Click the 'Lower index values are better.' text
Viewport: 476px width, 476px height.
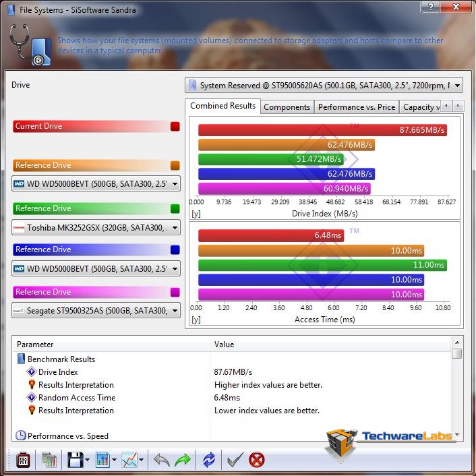pyautogui.click(x=267, y=411)
